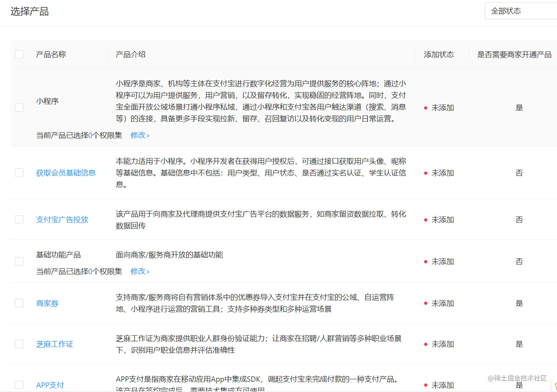Open the 商家券 product link
The width and height of the screenshot is (557, 392).
tap(48, 303)
